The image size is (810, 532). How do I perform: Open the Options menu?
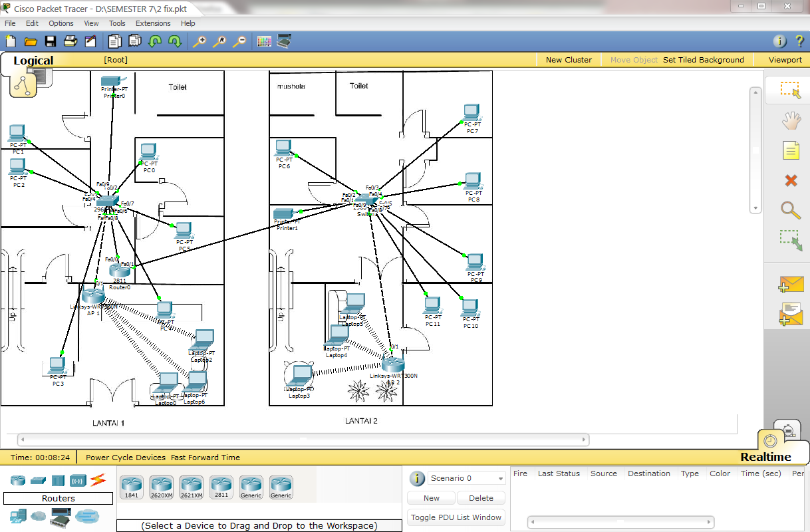[61, 23]
